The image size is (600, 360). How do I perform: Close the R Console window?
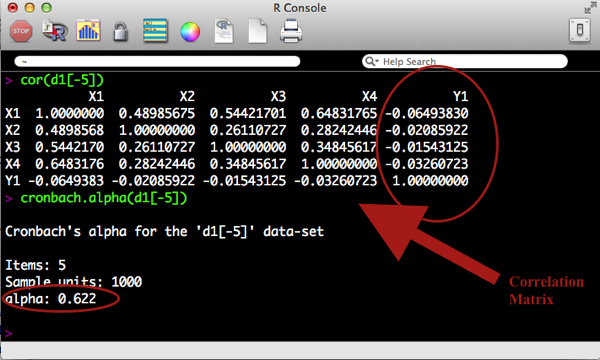click(13, 8)
